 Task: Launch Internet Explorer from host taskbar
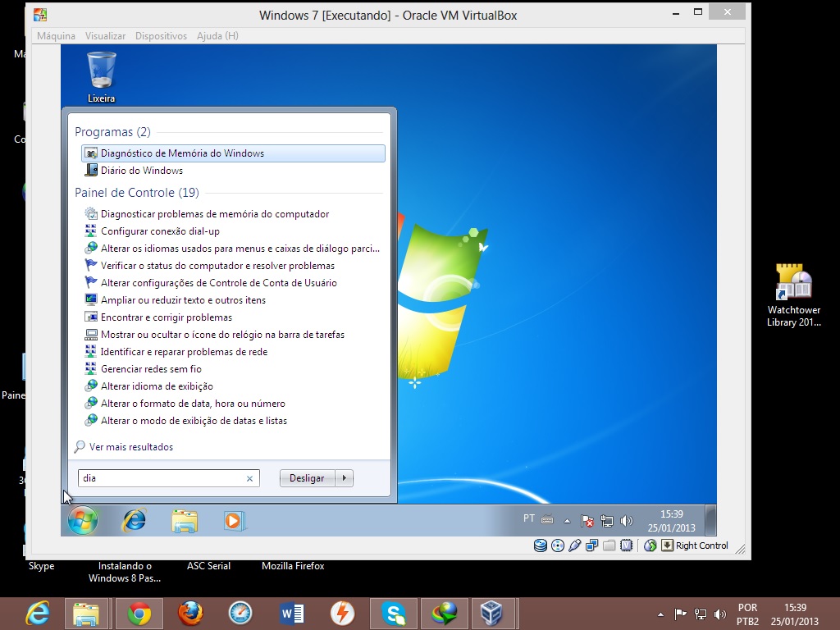coord(38,614)
